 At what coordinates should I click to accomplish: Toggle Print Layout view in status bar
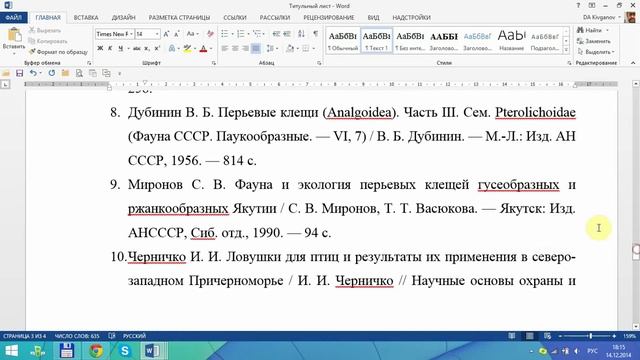point(529,336)
